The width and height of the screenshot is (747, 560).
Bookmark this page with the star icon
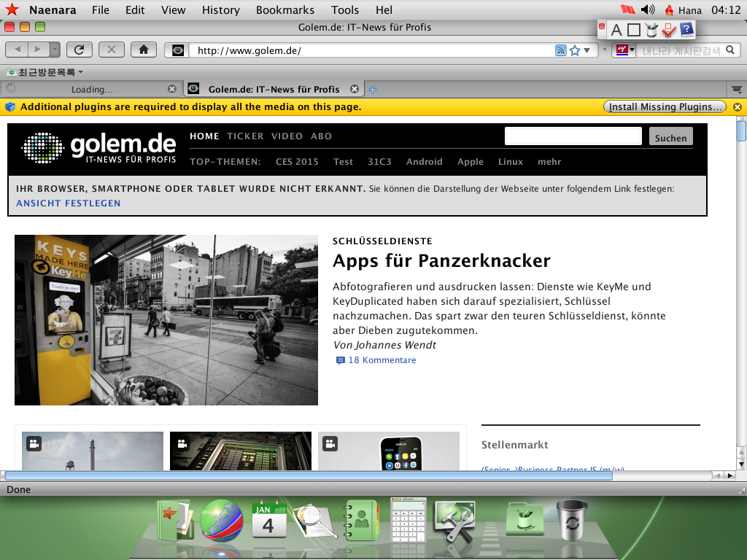coord(575,50)
